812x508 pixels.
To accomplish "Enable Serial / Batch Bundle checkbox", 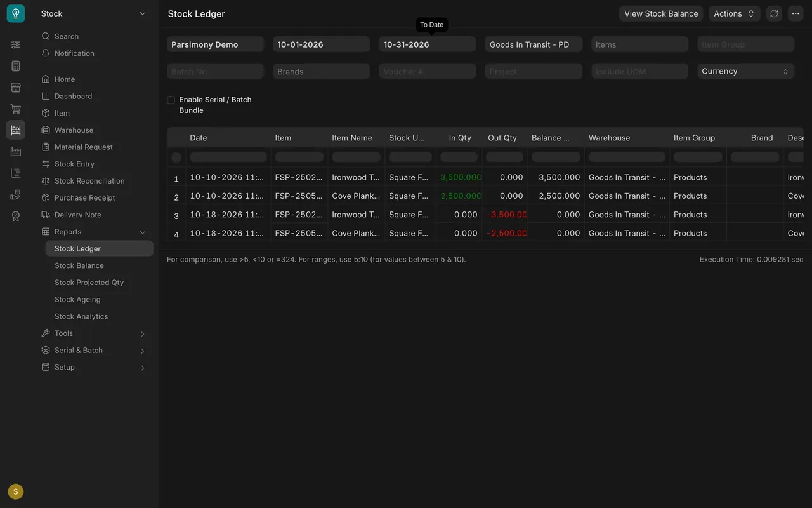I will [x=171, y=100].
